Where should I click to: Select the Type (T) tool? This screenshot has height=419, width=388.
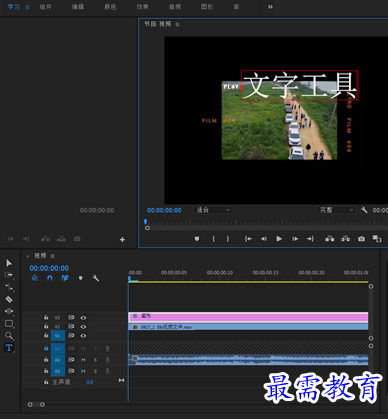9,348
